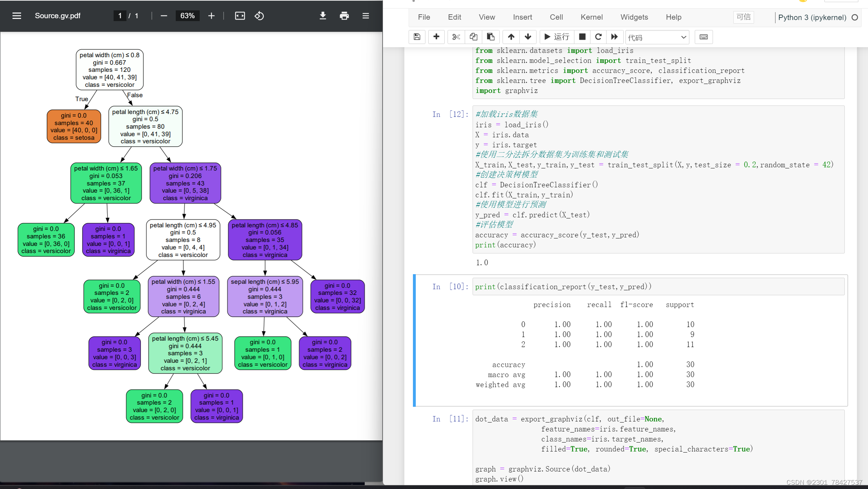This screenshot has width=868, height=489.
Task: Click the Run cell button
Action: (x=557, y=37)
